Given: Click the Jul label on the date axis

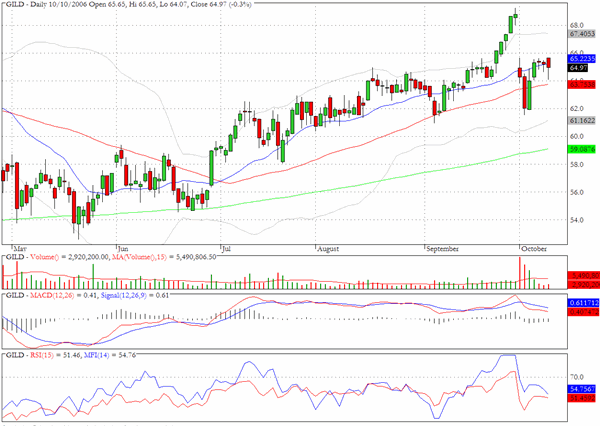Looking at the screenshot, I should click(x=227, y=249).
